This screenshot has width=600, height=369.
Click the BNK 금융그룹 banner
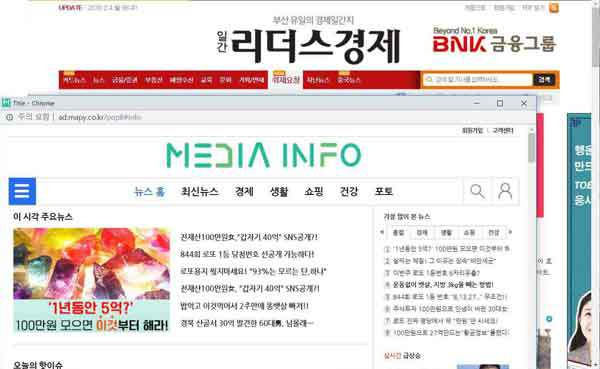pos(494,40)
